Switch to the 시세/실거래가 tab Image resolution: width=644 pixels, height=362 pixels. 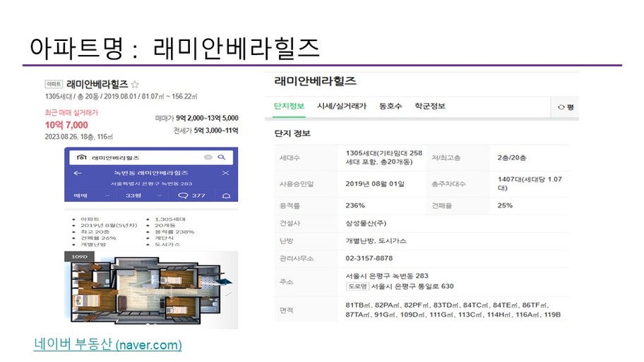342,107
